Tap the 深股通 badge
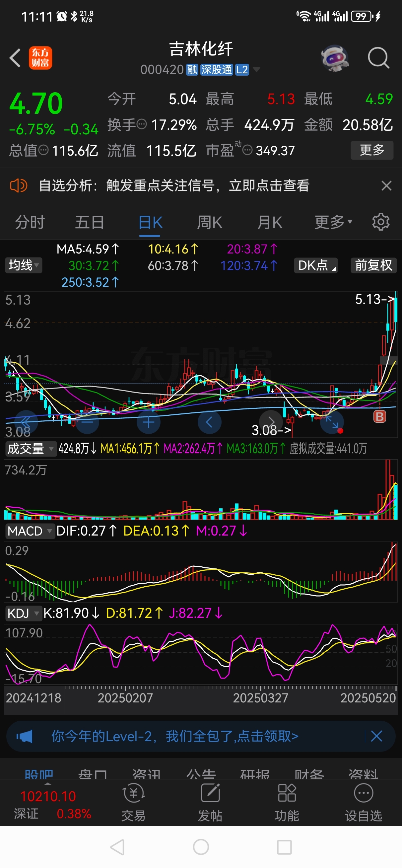 217,70
